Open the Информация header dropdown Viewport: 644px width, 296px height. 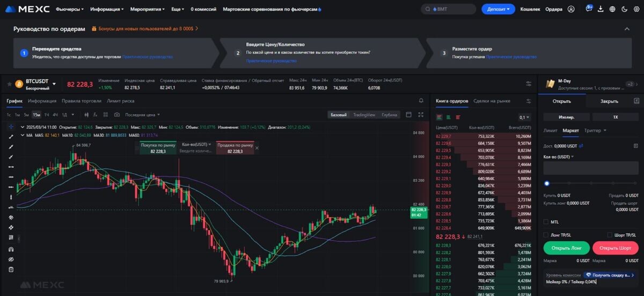(106, 9)
